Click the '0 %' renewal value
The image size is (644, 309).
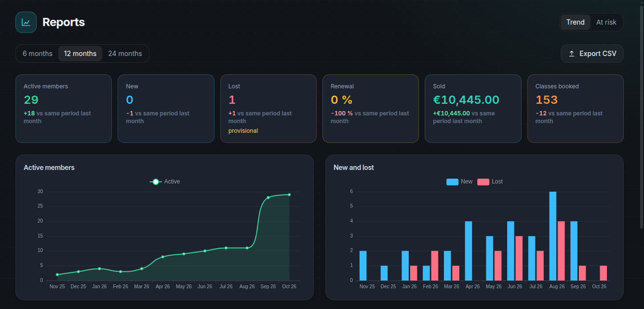coord(341,100)
